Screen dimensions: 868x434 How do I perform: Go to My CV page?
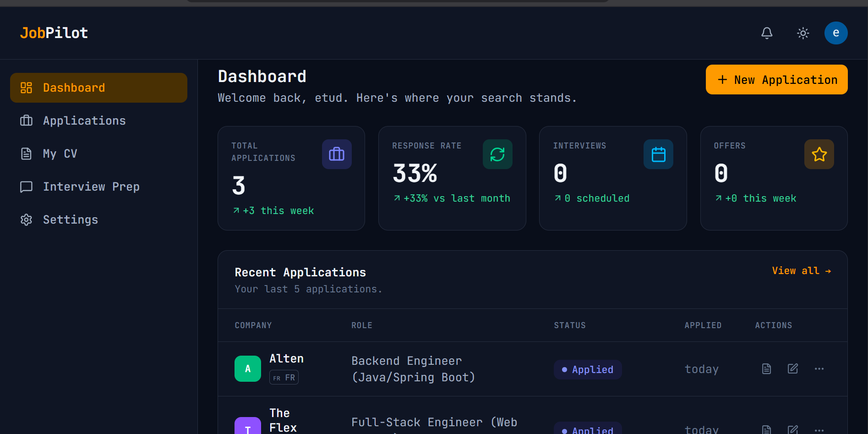click(x=98, y=154)
